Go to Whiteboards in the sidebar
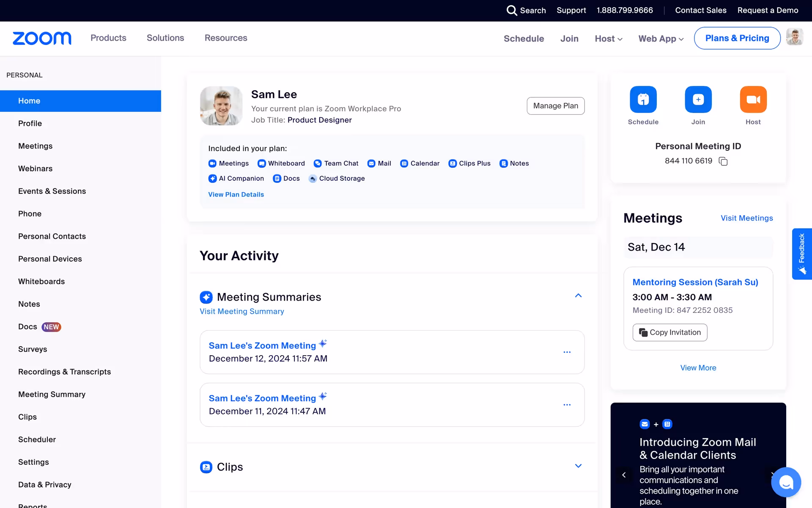Image resolution: width=812 pixels, height=508 pixels. coord(41,282)
